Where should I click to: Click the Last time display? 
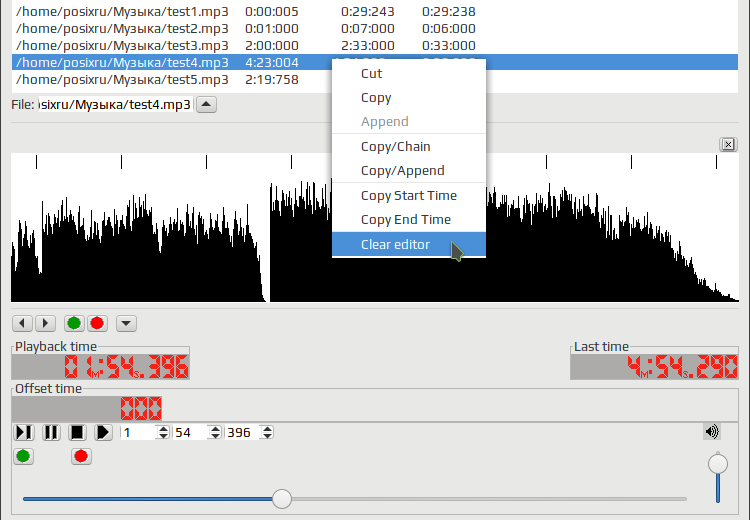coord(654,367)
